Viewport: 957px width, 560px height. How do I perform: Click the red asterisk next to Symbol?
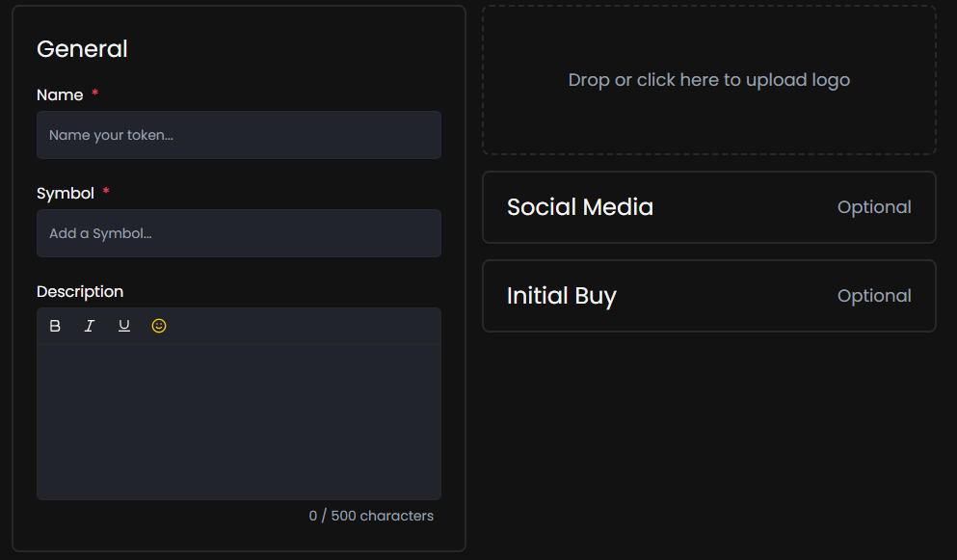[x=106, y=192]
